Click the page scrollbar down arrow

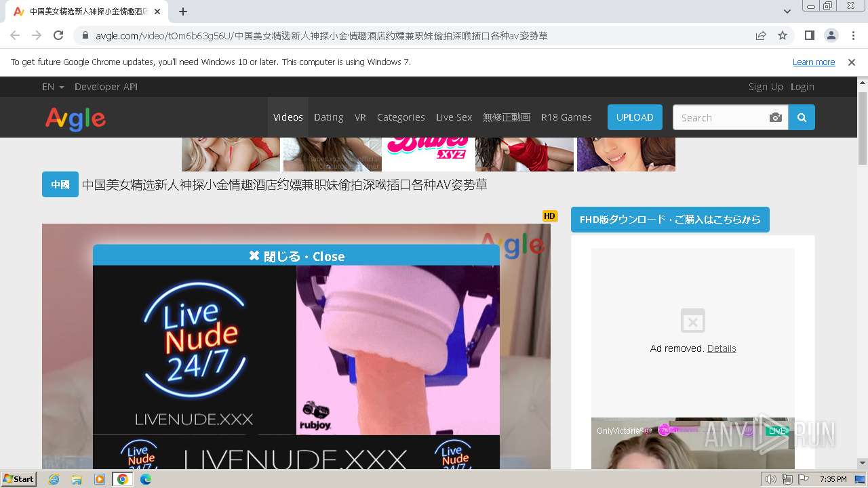[x=863, y=464]
